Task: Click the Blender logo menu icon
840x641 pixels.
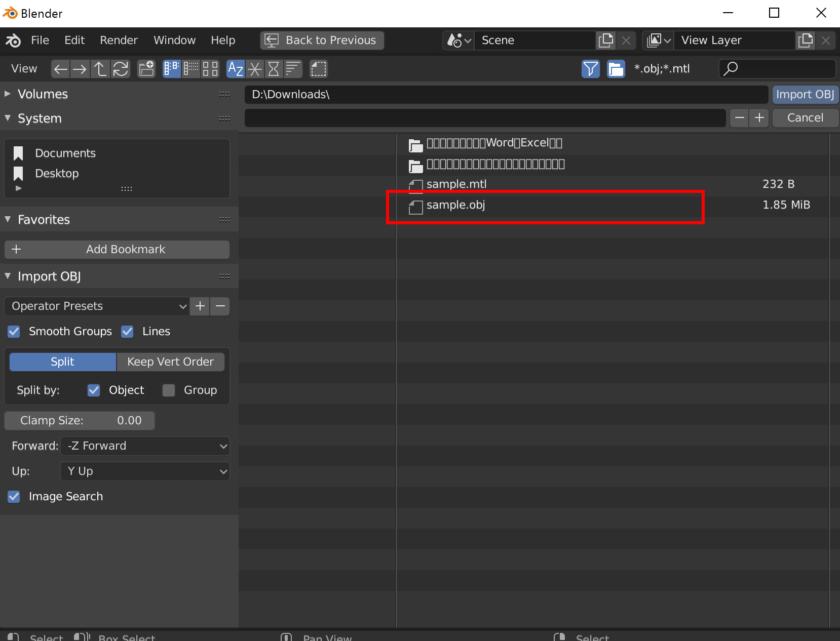Action: tap(13, 41)
